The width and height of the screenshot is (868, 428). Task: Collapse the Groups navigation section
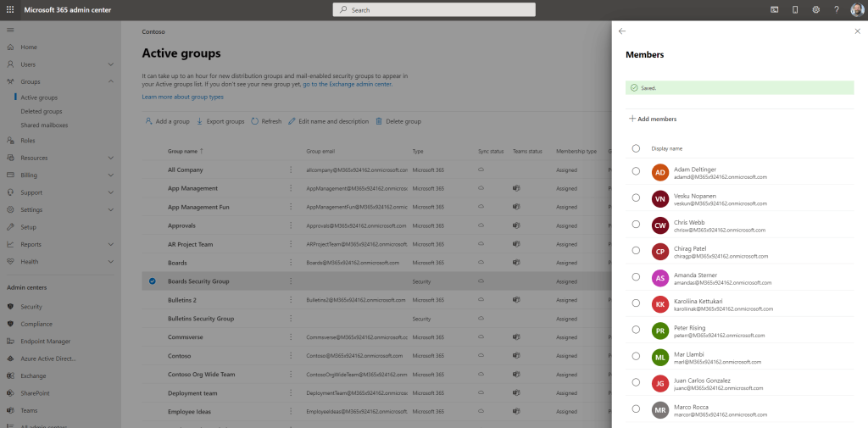pyautogui.click(x=111, y=81)
